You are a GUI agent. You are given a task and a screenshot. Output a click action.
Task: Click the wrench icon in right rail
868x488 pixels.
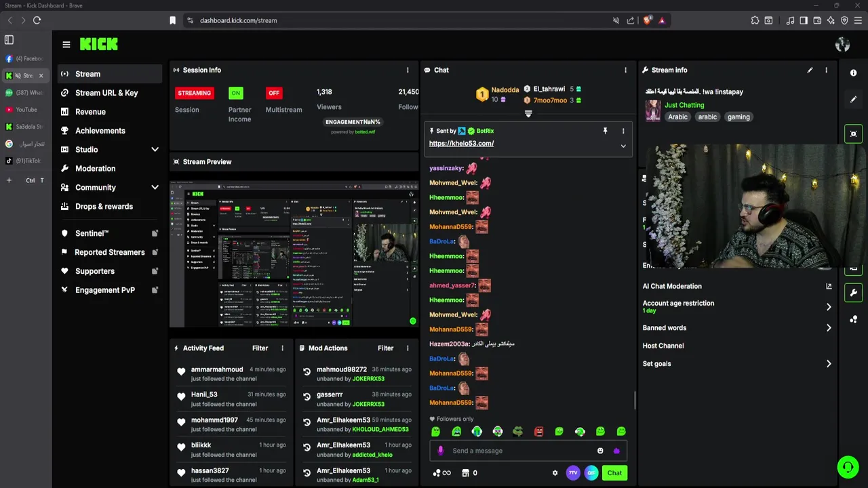pos(854,293)
